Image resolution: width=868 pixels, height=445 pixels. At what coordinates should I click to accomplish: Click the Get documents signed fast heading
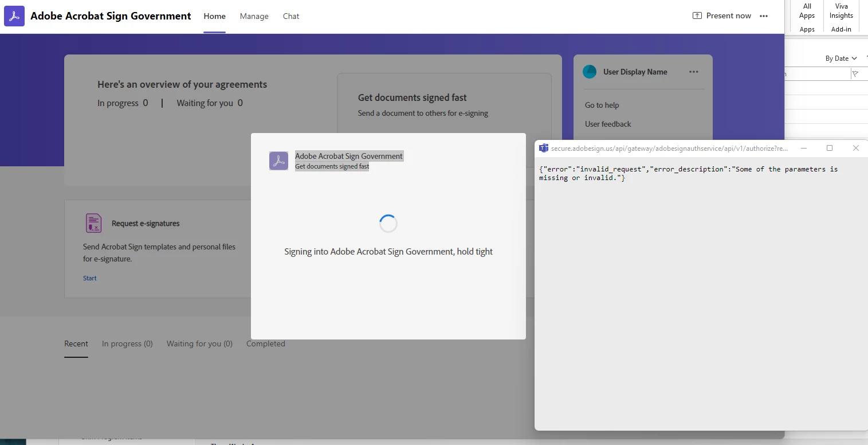click(x=413, y=97)
